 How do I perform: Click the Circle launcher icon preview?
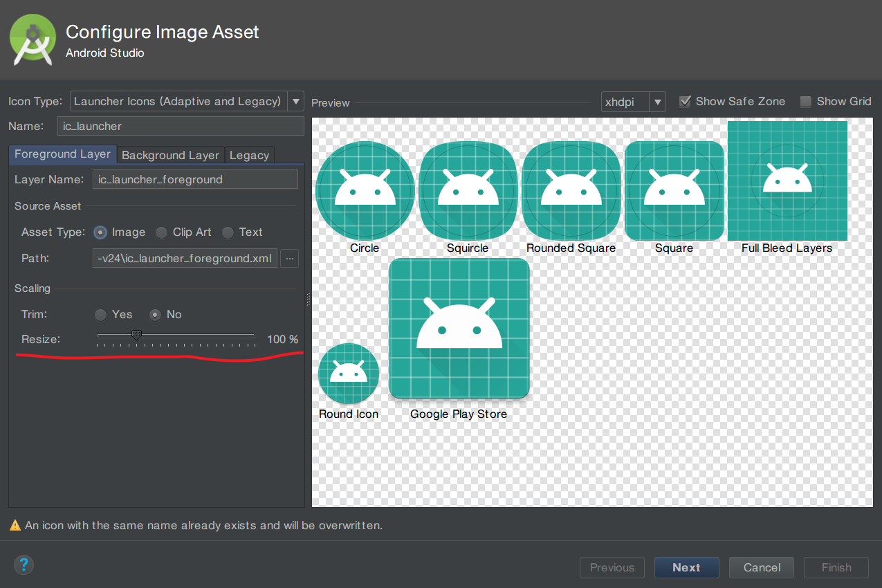pyautogui.click(x=365, y=190)
